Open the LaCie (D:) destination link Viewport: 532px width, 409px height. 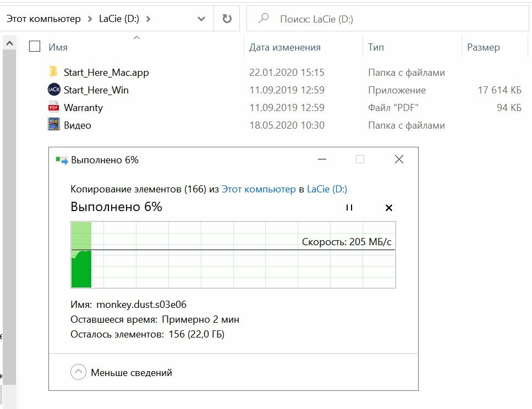coord(327,189)
